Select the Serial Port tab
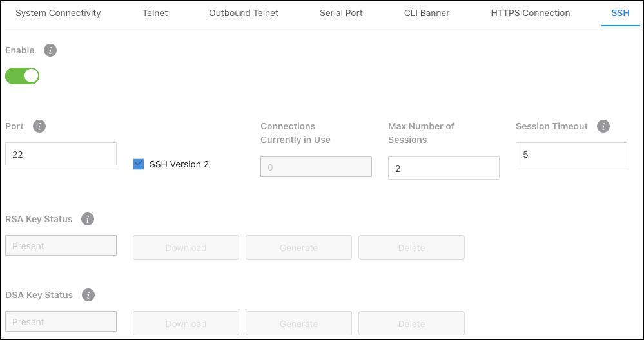 tap(341, 13)
